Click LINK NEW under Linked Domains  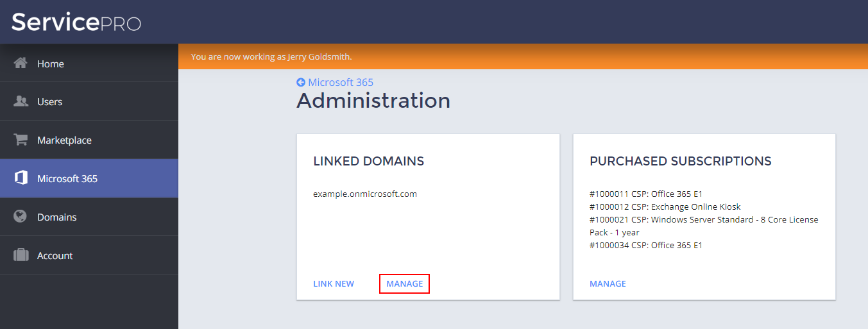coord(334,283)
